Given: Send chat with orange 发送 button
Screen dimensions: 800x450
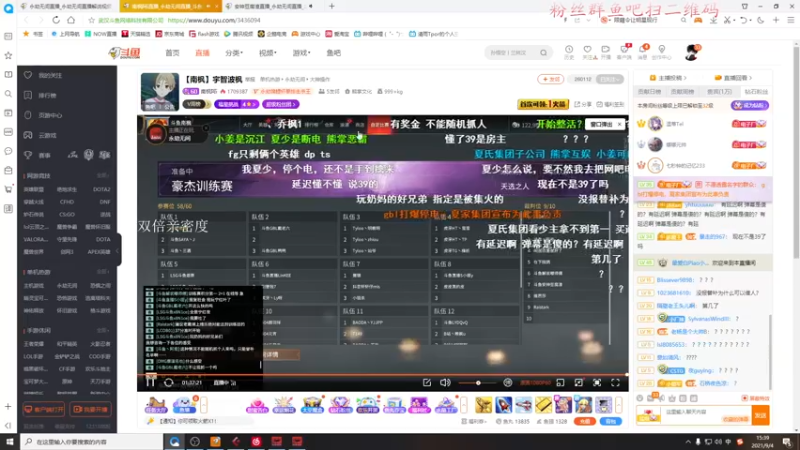Looking at the screenshot, I should (x=760, y=415).
